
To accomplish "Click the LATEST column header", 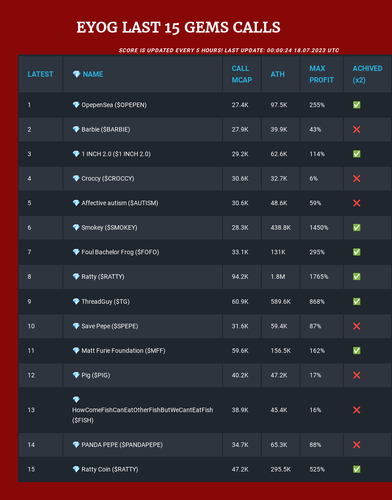I will [40, 74].
